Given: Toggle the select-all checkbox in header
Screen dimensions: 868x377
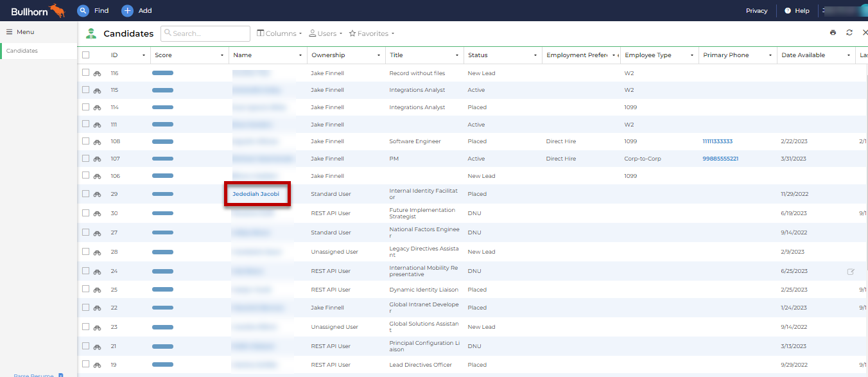Looking at the screenshot, I should click(x=86, y=55).
